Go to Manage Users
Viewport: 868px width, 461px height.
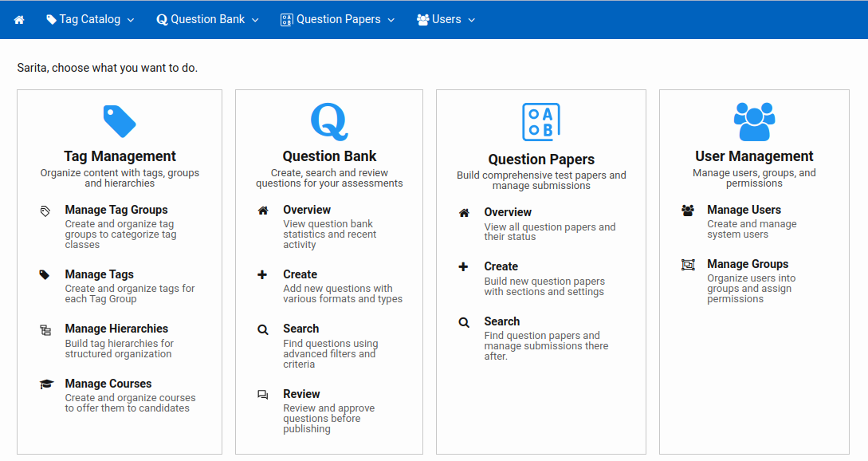point(744,210)
